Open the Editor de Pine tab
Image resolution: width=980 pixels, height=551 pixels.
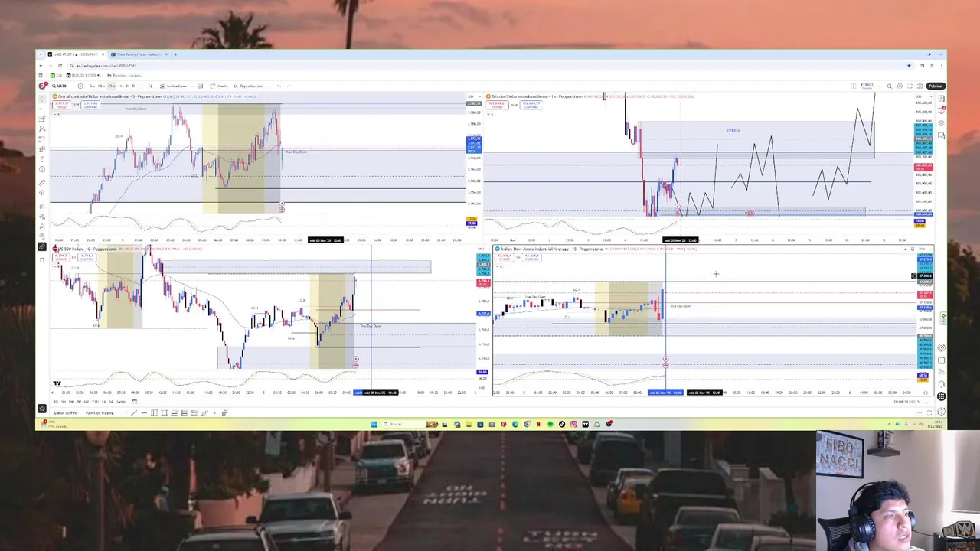point(66,413)
